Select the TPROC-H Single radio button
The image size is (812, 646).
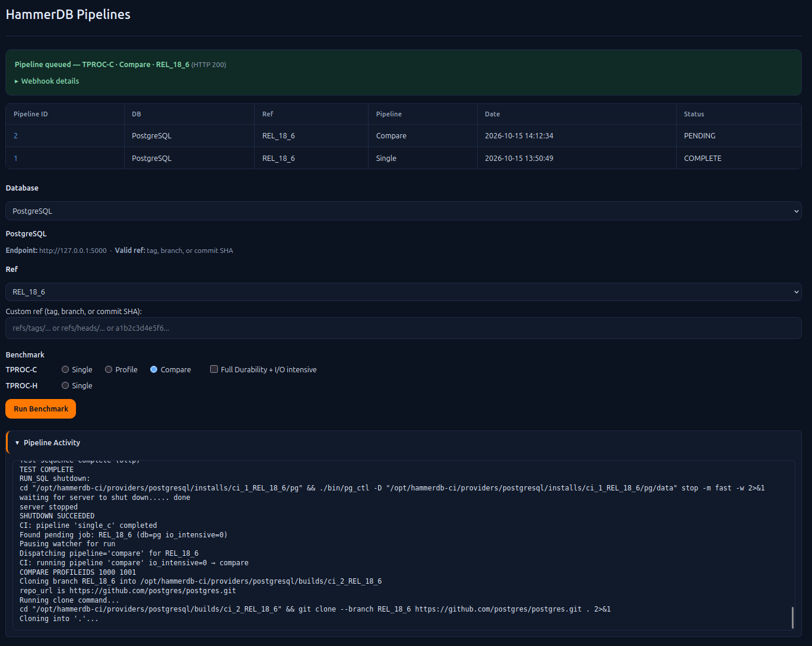click(x=65, y=385)
